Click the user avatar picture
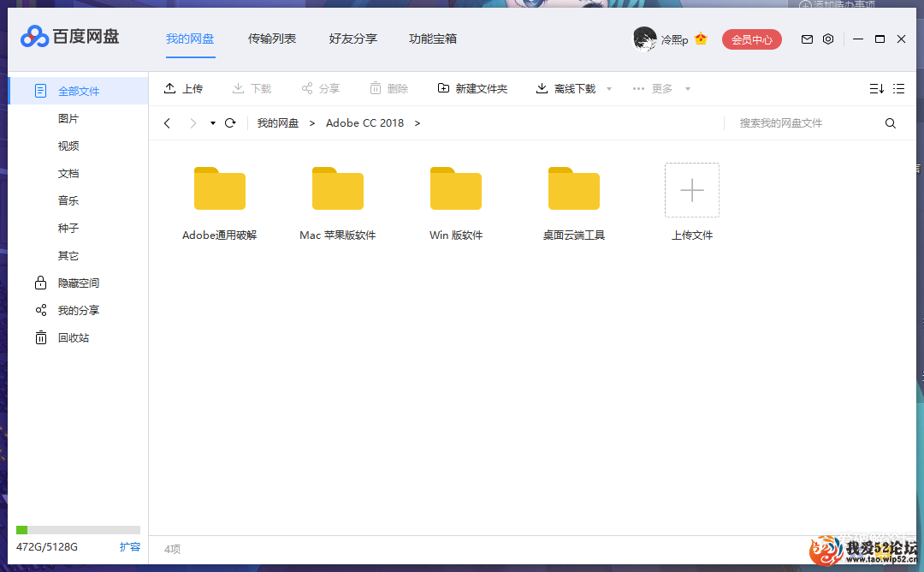The height and width of the screenshot is (572, 924). coord(644,39)
